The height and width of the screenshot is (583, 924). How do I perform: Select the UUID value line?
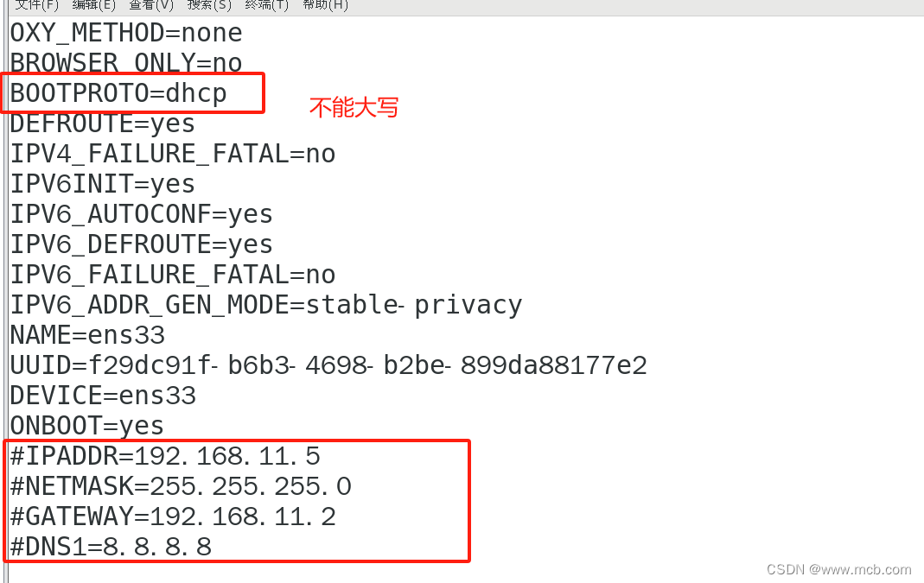327,364
